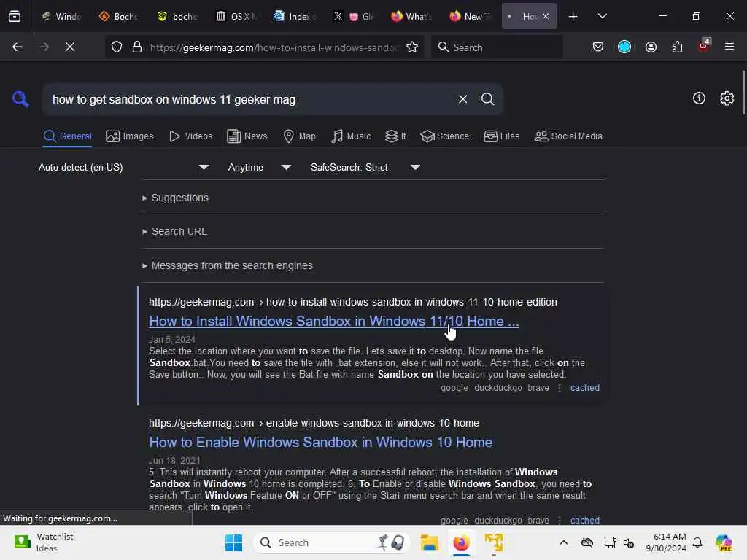Viewport: 747px width, 560px height.
Task: Open a new tab with plus button
Action: 573,17
